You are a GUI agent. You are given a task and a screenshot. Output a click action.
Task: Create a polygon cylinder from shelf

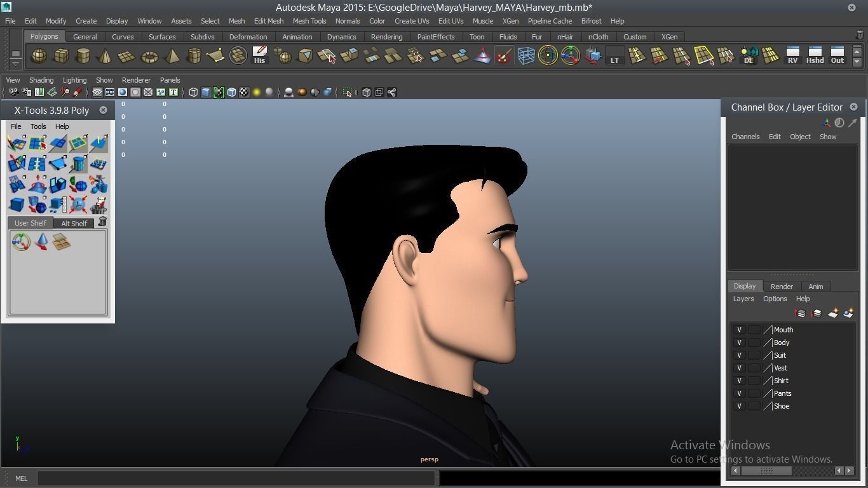pyautogui.click(x=83, y=56)
